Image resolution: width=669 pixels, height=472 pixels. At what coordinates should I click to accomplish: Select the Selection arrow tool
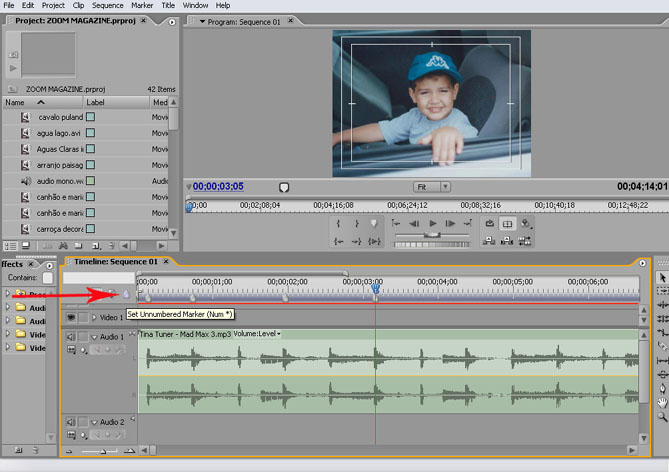tap(661, 277)
